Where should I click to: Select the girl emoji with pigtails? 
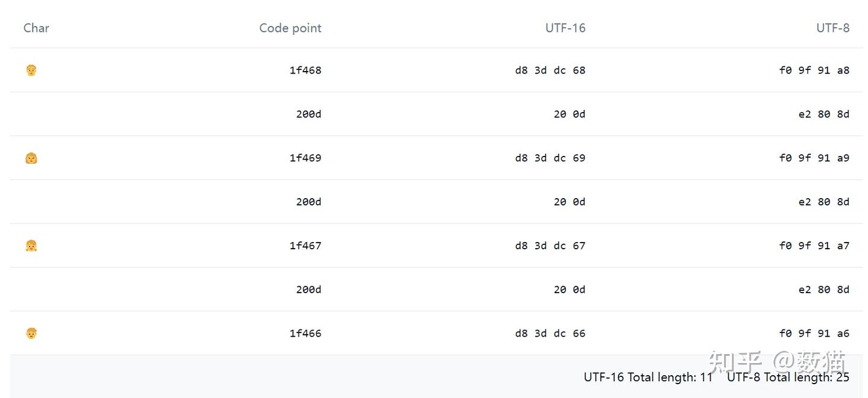point(31,246)
